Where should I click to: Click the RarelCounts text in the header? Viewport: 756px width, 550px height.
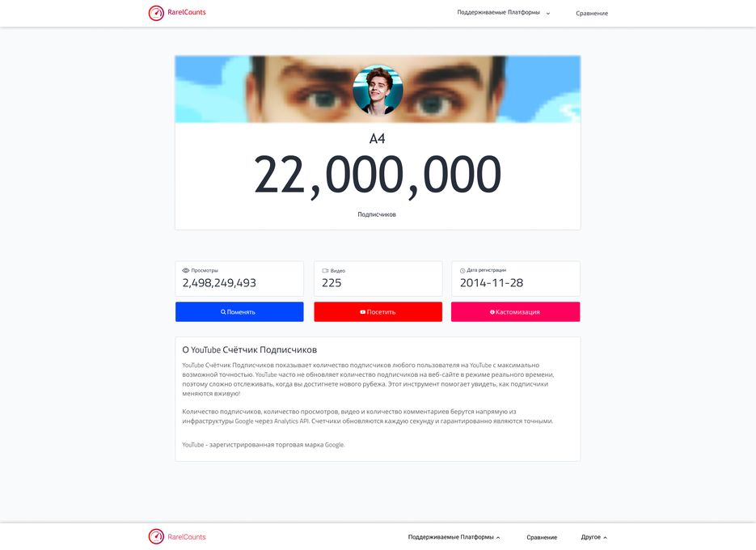click(x=187, y=12)
